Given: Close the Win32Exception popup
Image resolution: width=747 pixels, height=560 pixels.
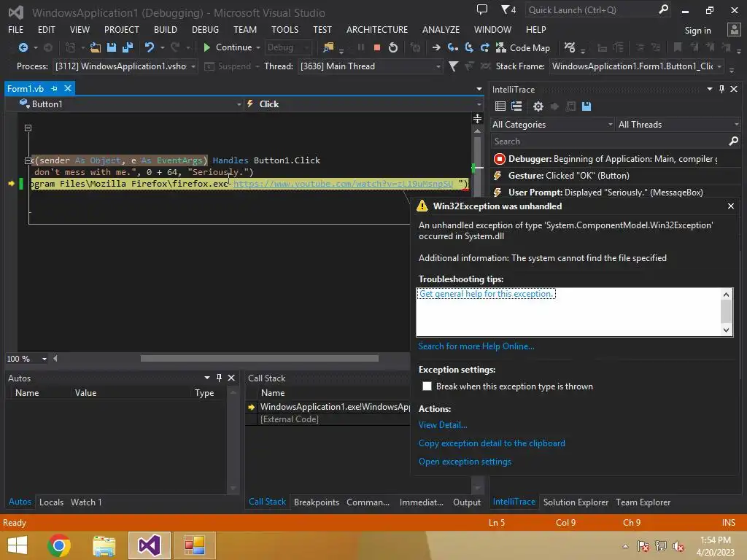Looking at the screenshot, I should click(731, 206).
